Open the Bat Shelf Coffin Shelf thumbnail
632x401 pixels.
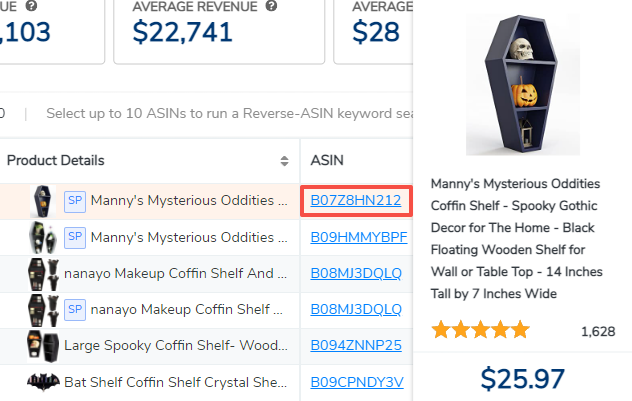point(42,381)
